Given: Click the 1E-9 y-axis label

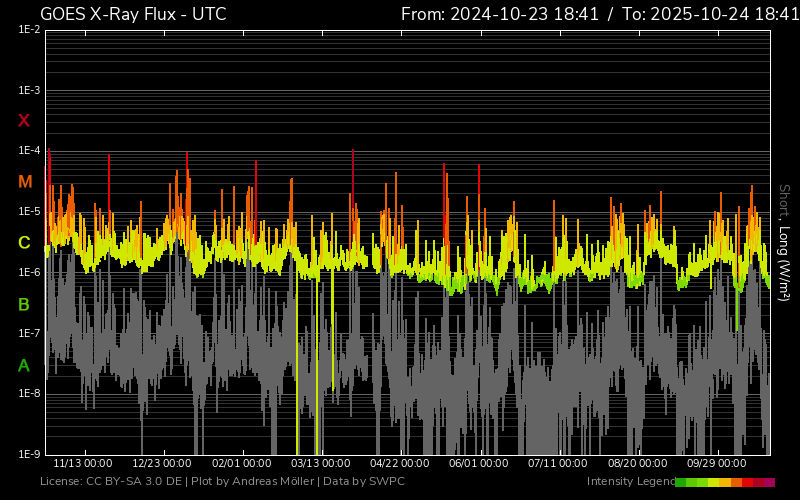Looking at the screenshot, I should point(29,454).
